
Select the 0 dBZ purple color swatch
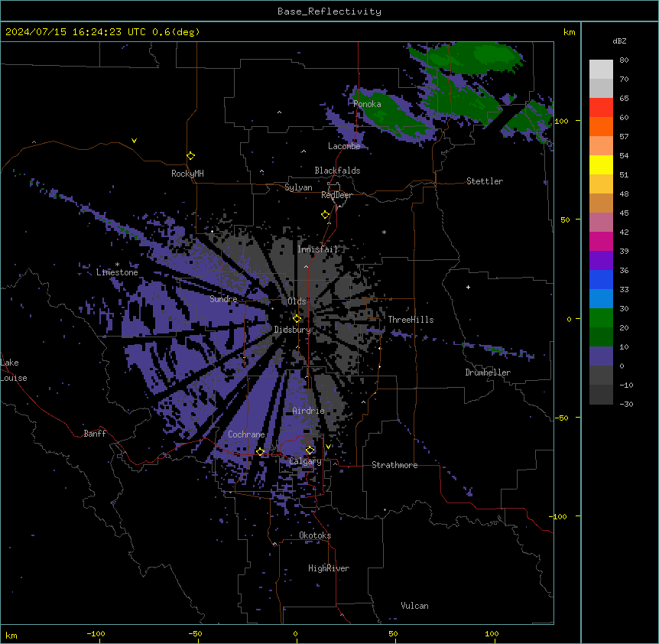click(x=601, y=356)
